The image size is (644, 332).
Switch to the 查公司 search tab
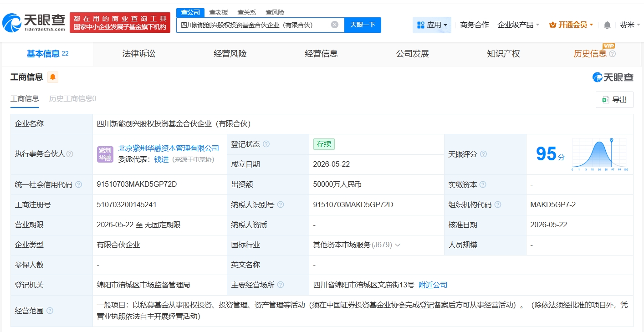pyautogui.click(x=190, y=12)
